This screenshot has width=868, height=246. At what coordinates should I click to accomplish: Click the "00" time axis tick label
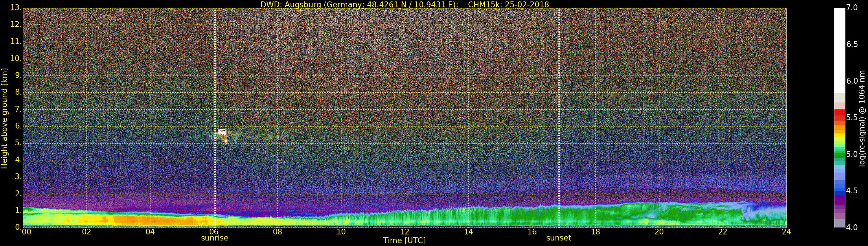(26, 232)
